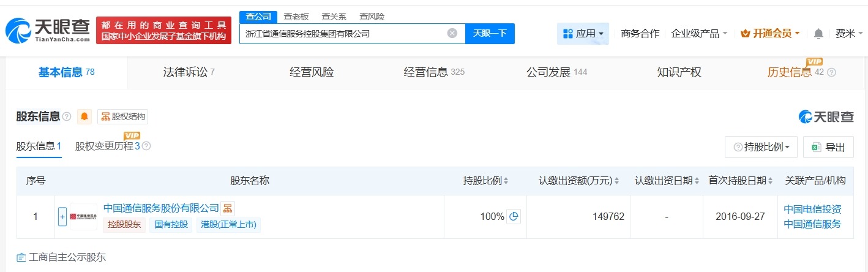Click the 2016-09-27 date cell
This screenshot has width=868, height=272.
739,216
